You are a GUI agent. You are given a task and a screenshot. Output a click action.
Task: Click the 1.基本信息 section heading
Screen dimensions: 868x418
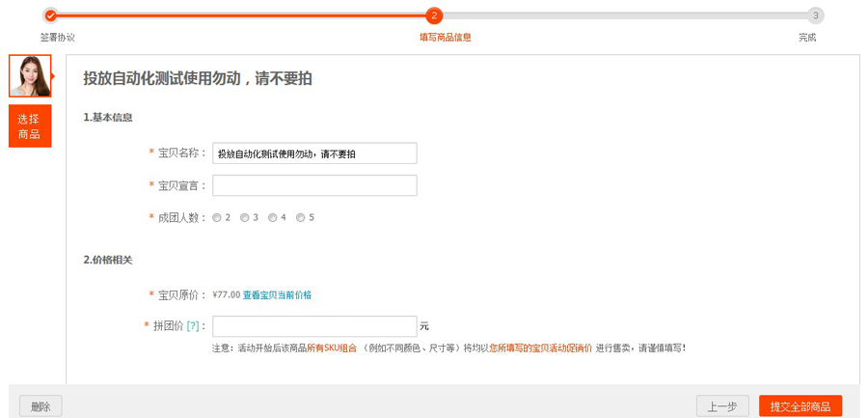[x=108, y=118]
